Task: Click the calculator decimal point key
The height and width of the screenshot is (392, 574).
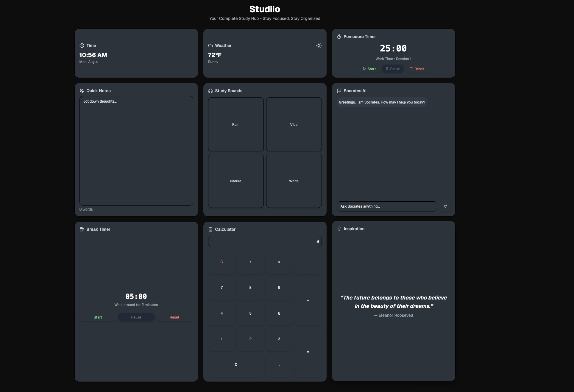Action: point(279,365)
